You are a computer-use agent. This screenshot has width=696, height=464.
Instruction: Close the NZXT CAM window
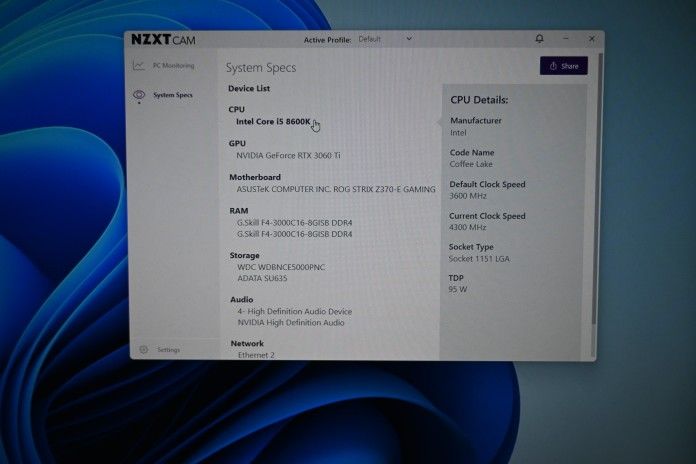pyautogui.click(x=592, y=39)
